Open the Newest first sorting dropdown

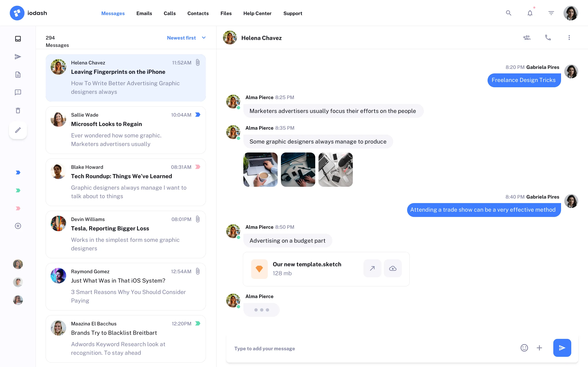(186, 38)
